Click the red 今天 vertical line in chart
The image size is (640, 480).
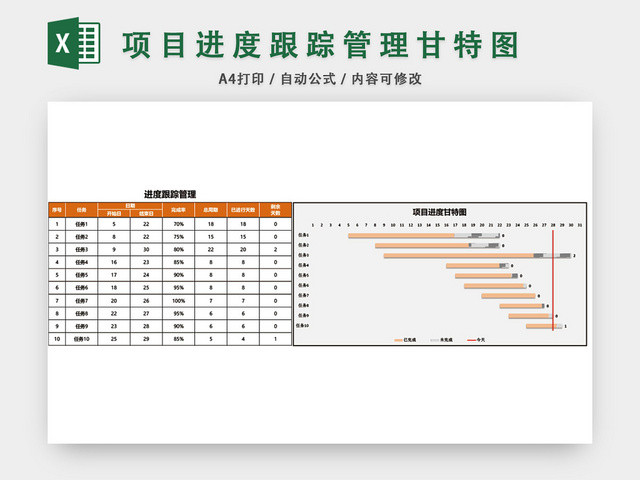[553, 281]
